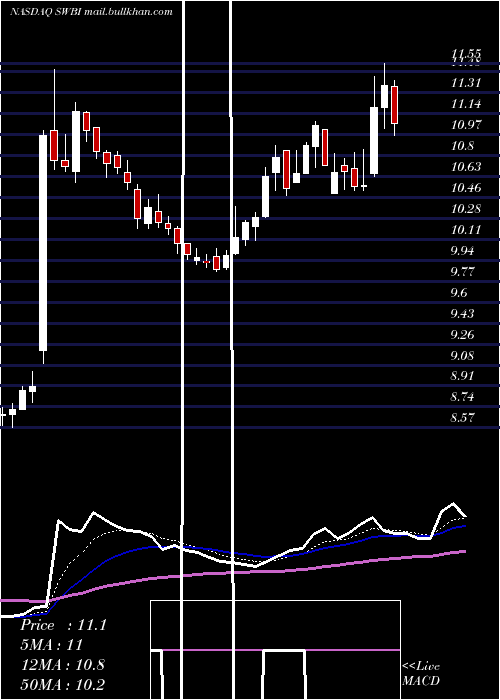Click the 9.94 price level label
The height and width of the screenshot is (700, 500).
coord(462,250)
